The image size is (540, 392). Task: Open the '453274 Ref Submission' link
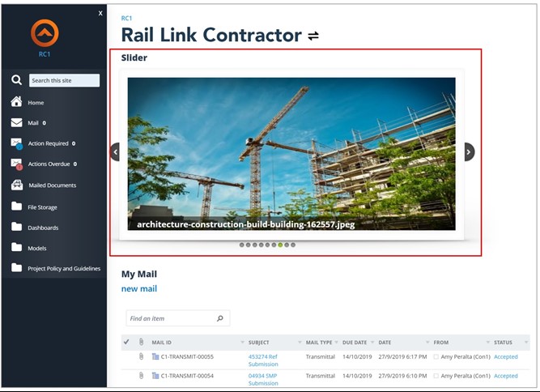tap(263, 360)
